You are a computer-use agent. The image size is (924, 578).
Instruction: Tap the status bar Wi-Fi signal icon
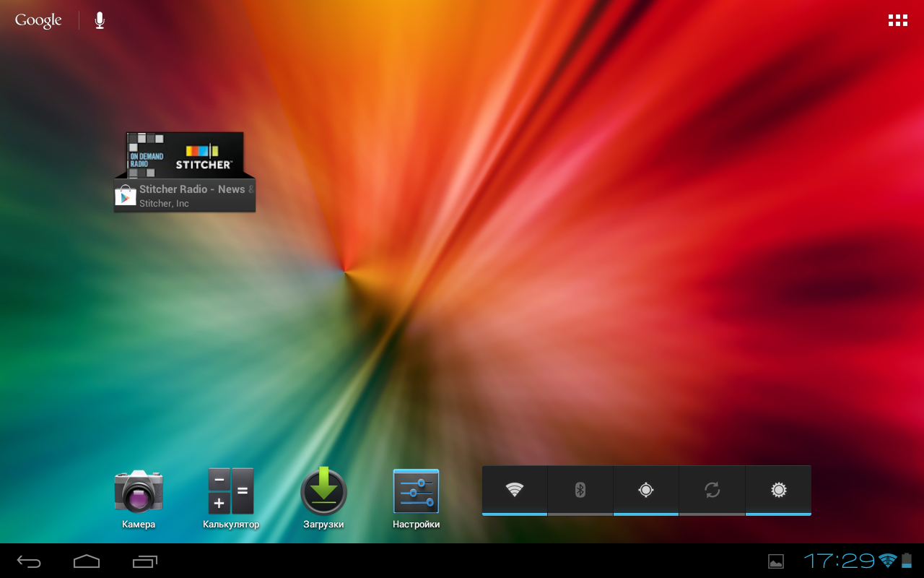point(888,561)
